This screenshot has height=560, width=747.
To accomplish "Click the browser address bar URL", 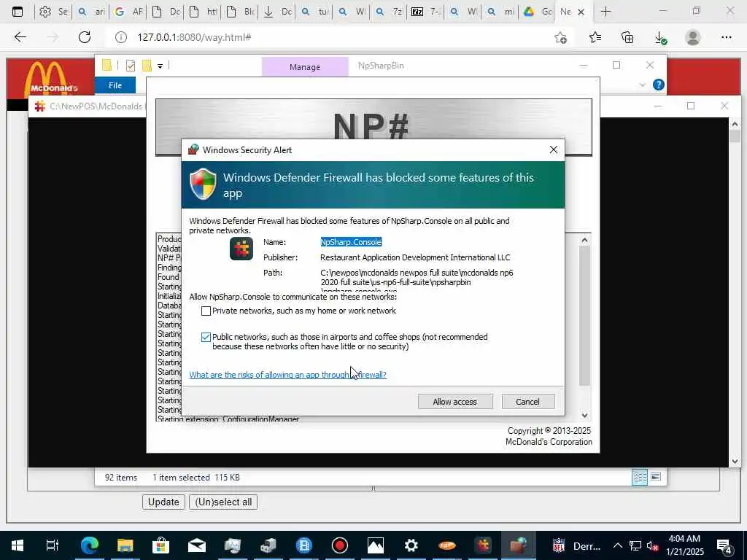I will [194, 37].
